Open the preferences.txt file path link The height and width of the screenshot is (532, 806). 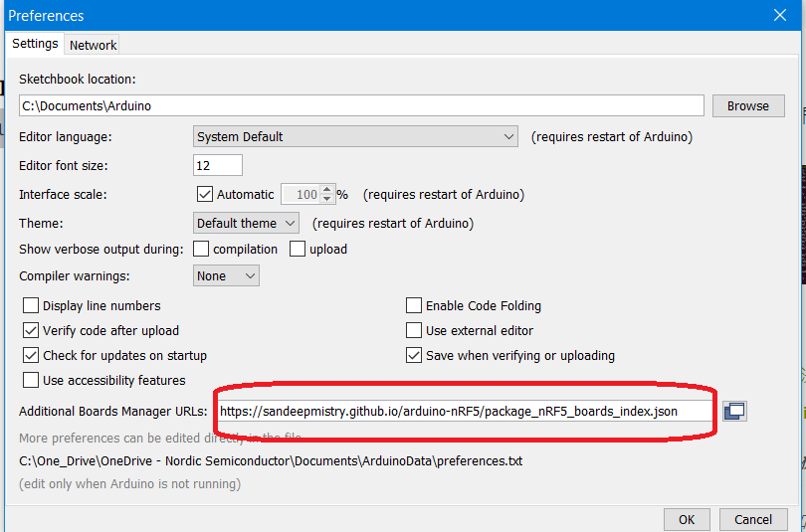271,461
